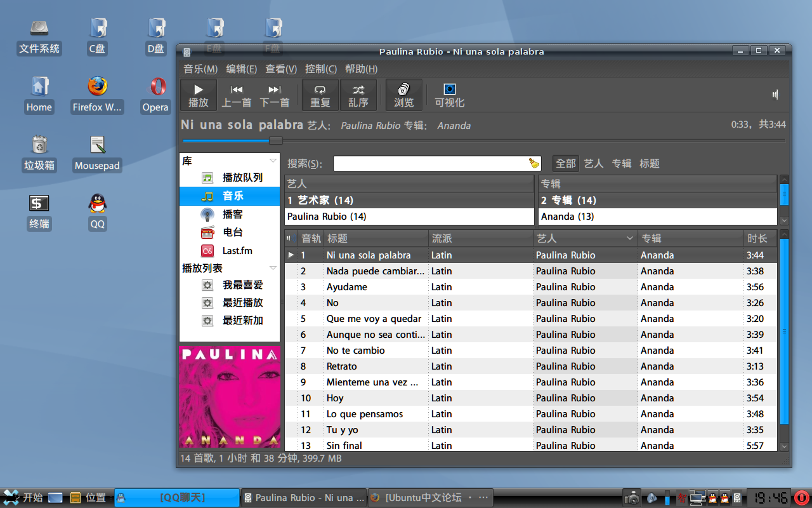Filter search by Album
This screenshot has width=812, height=508.
coord(622,164)
